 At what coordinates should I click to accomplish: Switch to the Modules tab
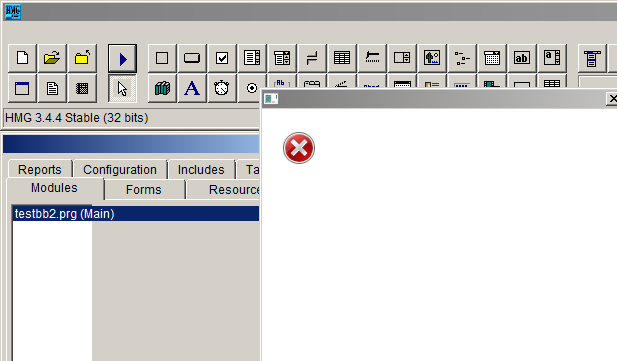(54, 188)
